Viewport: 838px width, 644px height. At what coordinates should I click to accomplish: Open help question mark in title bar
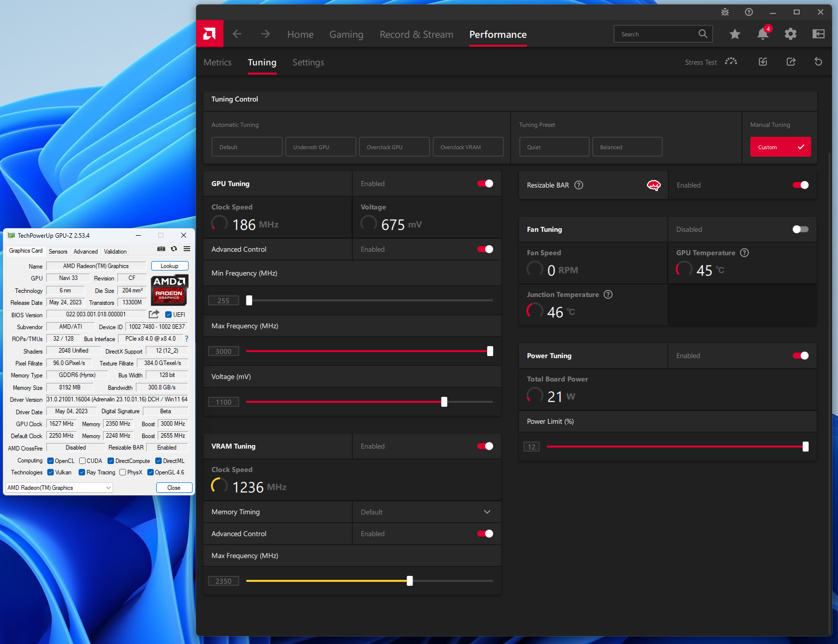pyautogui.click(x=749, y=12)
